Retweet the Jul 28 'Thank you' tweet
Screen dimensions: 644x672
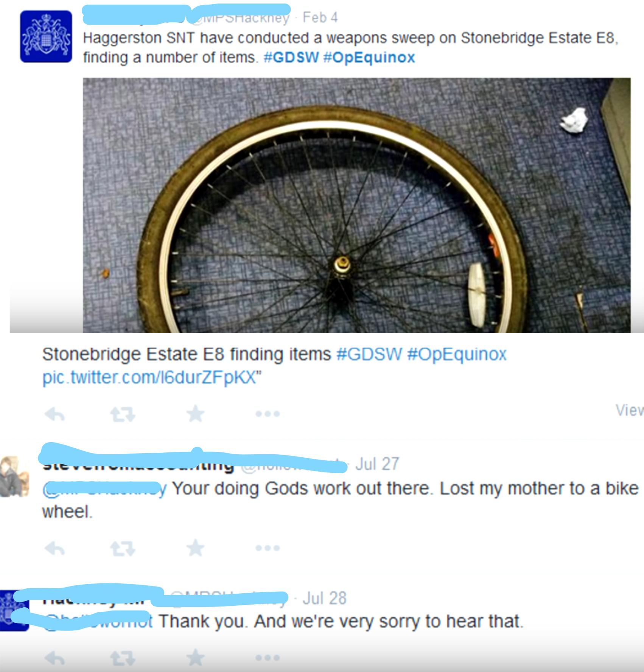(x=122, y=658)
